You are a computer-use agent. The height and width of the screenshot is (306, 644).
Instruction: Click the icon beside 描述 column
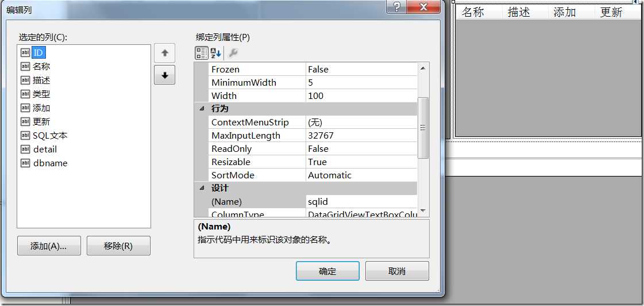coord(25,80)
